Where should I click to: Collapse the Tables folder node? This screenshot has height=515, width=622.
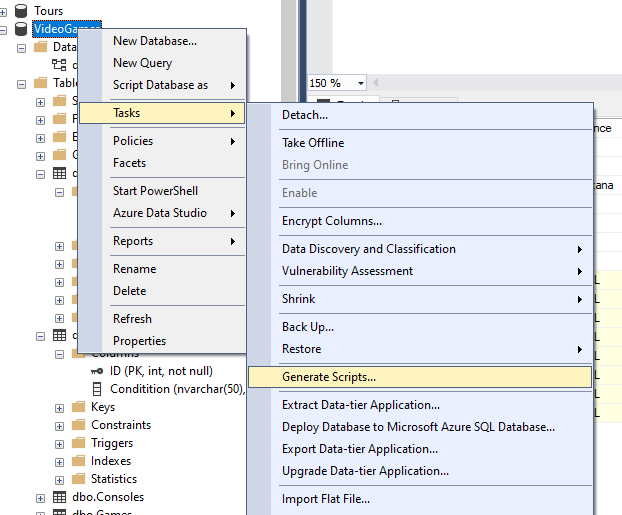[21, 84]
